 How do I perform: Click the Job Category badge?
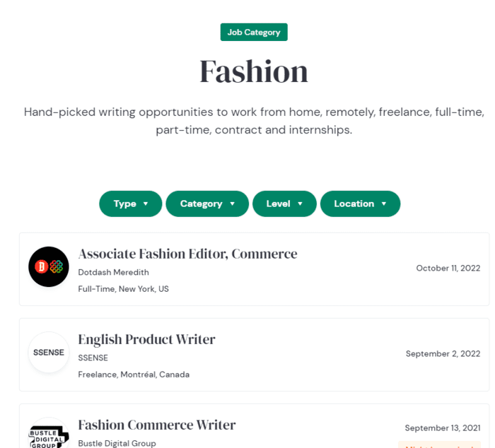[254, 33]
